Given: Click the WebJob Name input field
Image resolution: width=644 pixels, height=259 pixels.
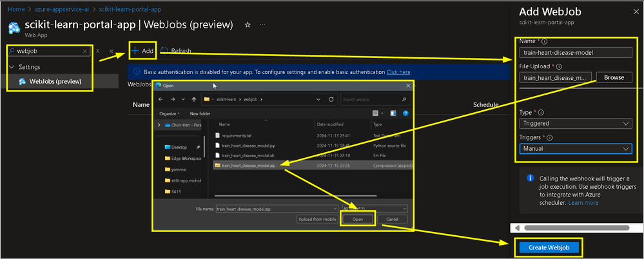Looking at the screenshot, I should coord(576,53).
